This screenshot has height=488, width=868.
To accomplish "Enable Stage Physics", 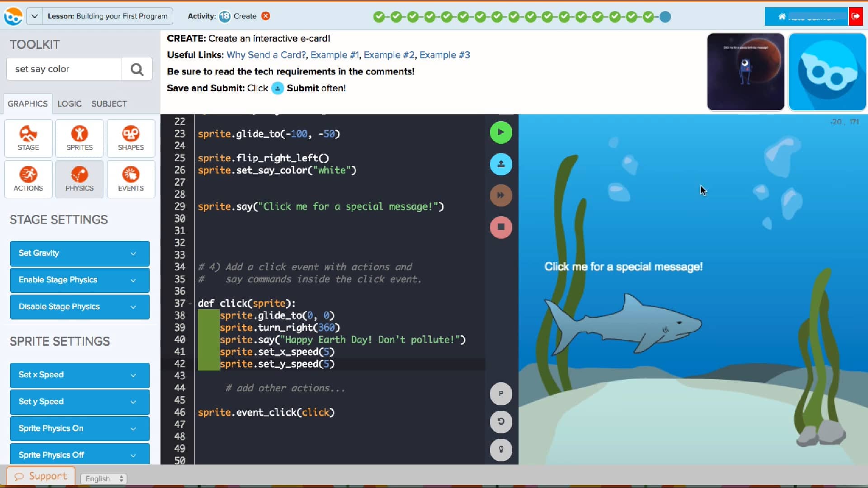I will [79, 280].
